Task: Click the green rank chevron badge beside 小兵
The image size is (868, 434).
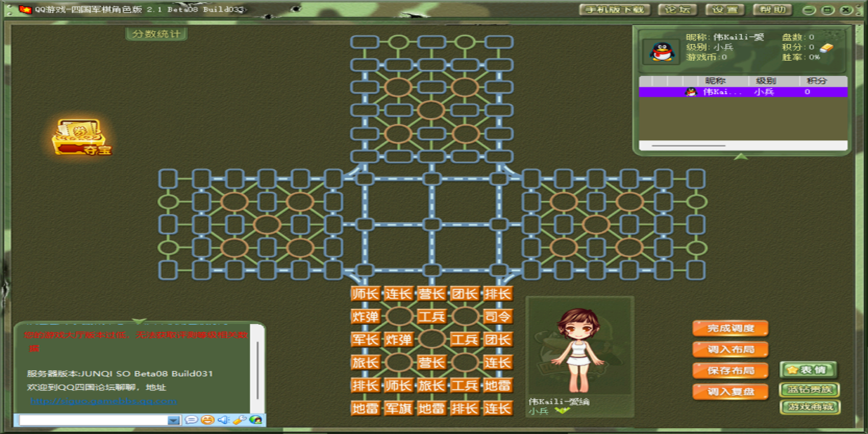Action: coord(561,411)
